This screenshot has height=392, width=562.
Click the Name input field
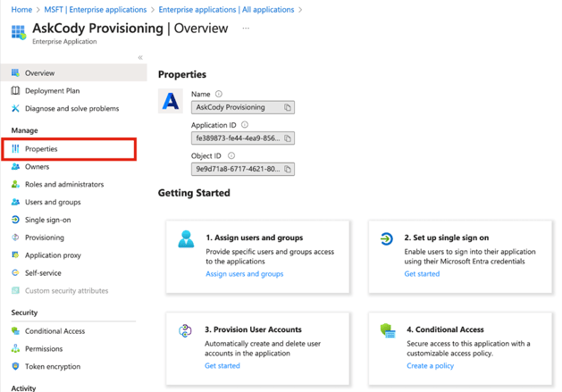(243, 107)
